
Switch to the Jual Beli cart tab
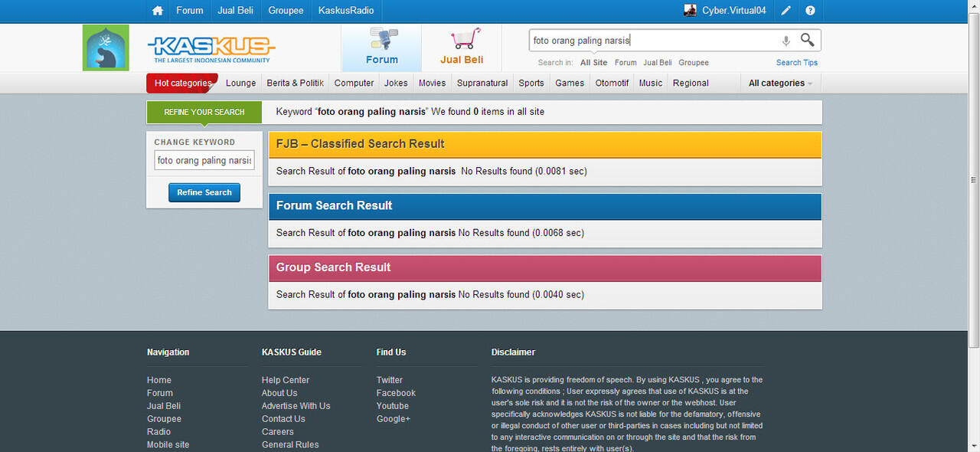pos(462,47)
